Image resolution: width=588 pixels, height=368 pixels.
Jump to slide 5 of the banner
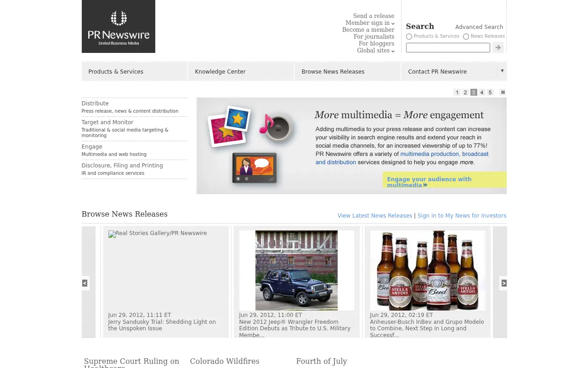490,92
